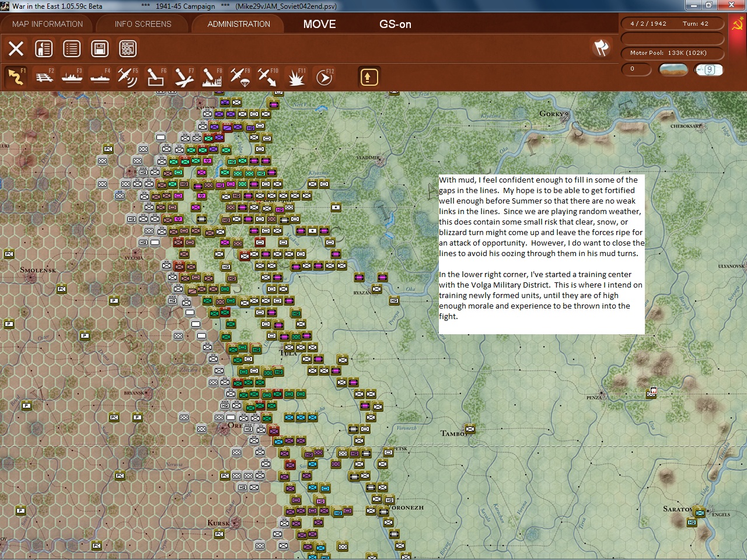
Task: Click the Smolensk city label
Action: coord(38,270)
